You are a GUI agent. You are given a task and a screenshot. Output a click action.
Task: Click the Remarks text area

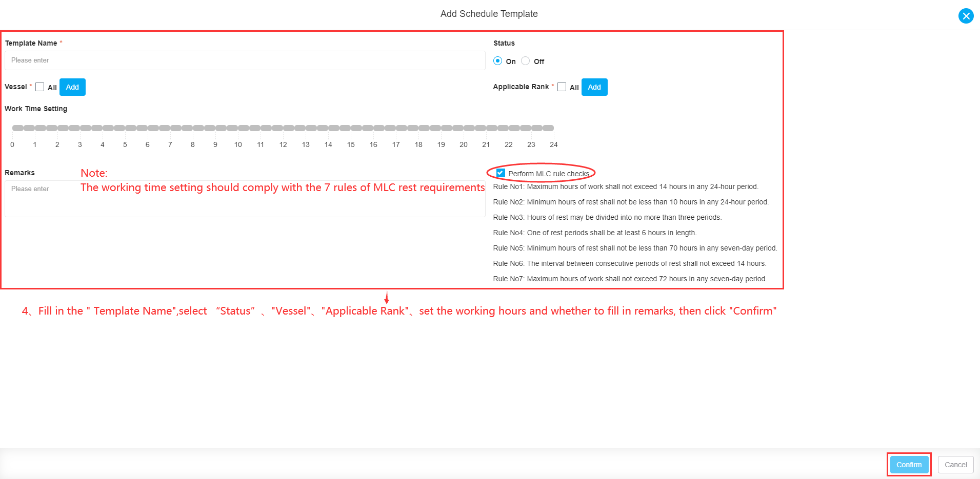pyautogui.click(x=245, y=199)
